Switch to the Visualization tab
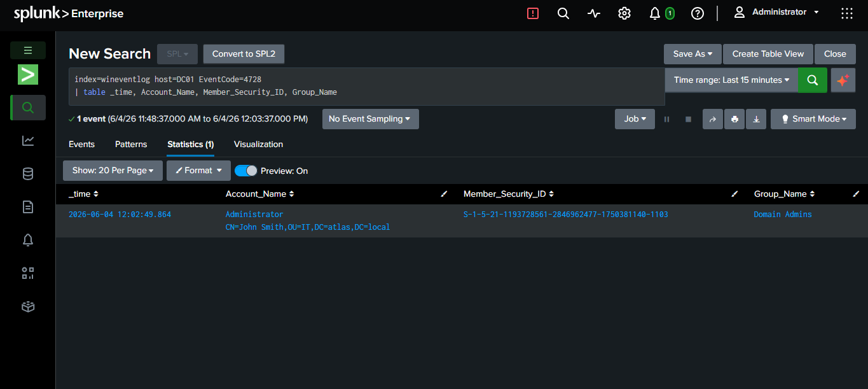Image resolution: width=868 pixels, height=389 pixels. pyautogui.click(x=258, y=145)
